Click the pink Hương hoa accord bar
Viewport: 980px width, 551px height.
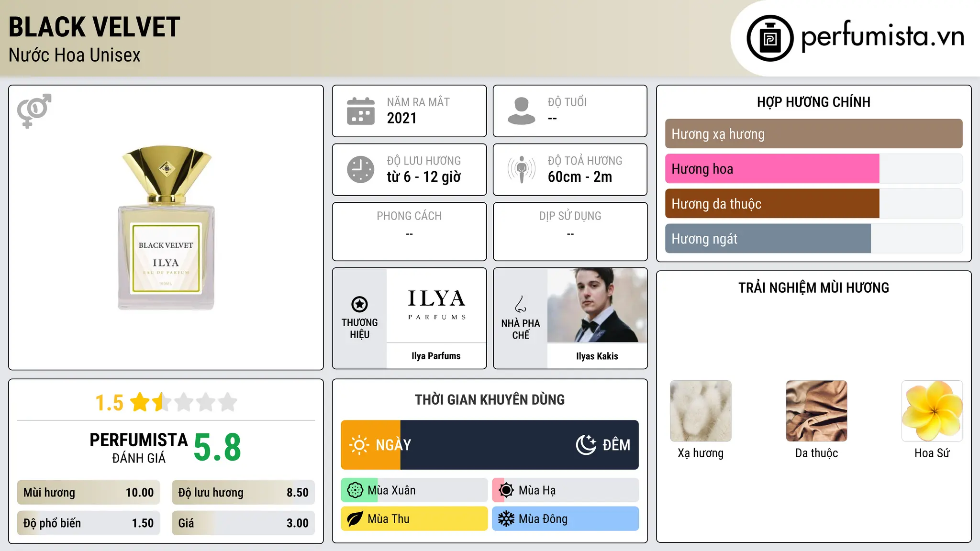(772, 169)
